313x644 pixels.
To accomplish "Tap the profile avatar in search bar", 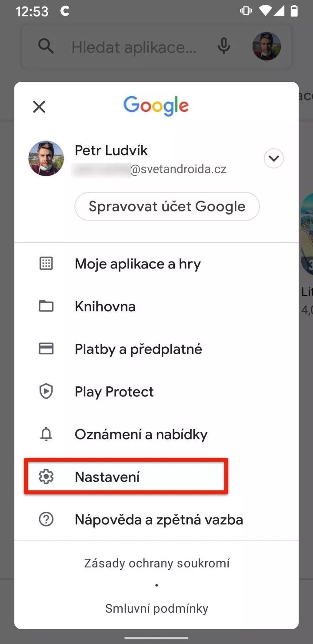I will point(266,46).
